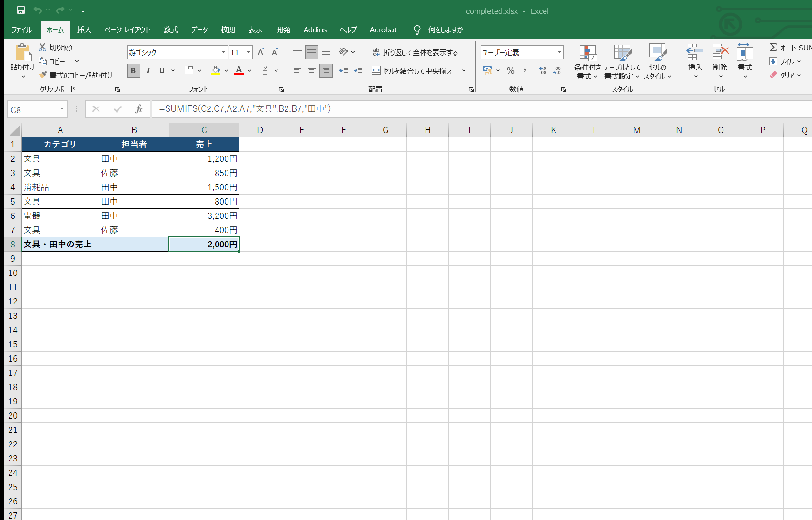The height and width of the screenshot is (520, 812).
Task: Open the font size dropdown
Action: pos(248,52)
